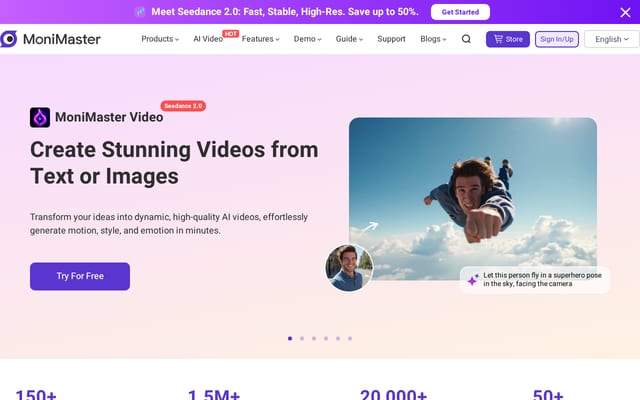Select the fifth carousel dot

click(338, 338)
